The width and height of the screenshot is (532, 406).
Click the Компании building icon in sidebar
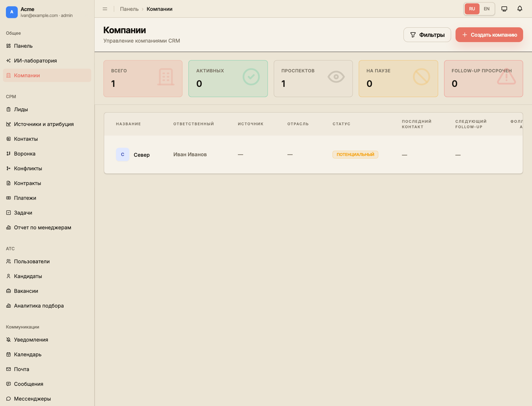pos(8,75)
